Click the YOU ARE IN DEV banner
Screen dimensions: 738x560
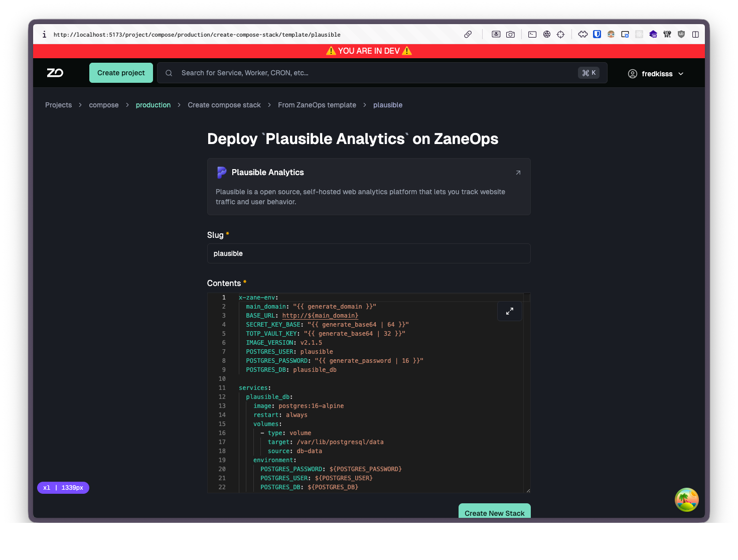click(369, 51)
